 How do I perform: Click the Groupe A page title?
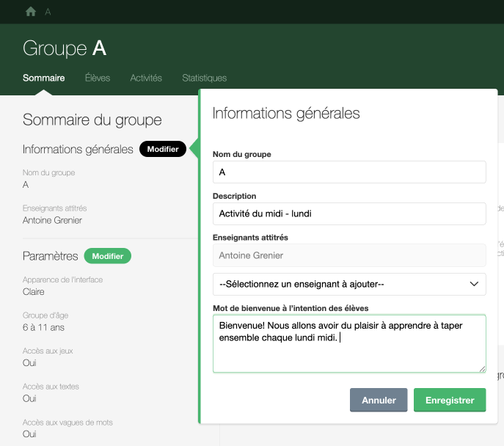pos(65,48)
